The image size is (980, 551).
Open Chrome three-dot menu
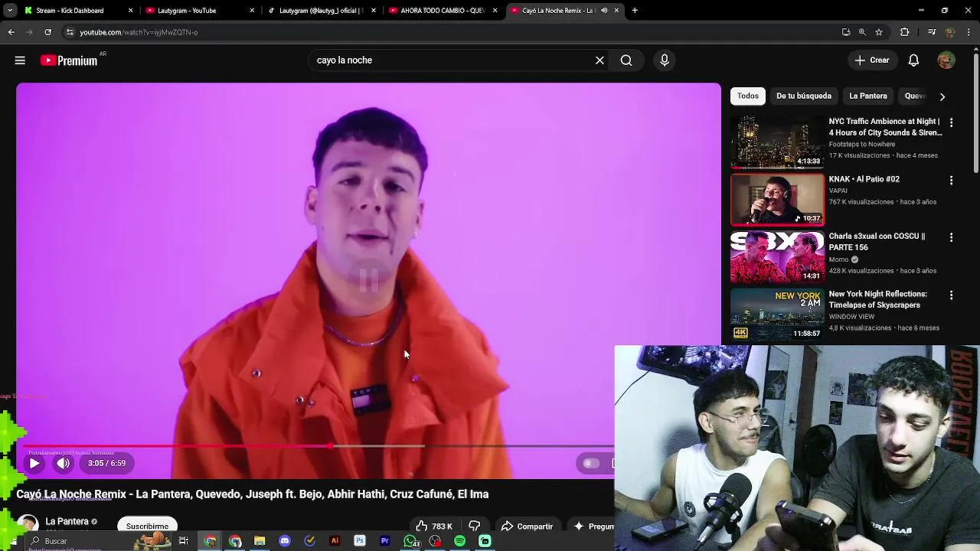(x=969, y=32)
